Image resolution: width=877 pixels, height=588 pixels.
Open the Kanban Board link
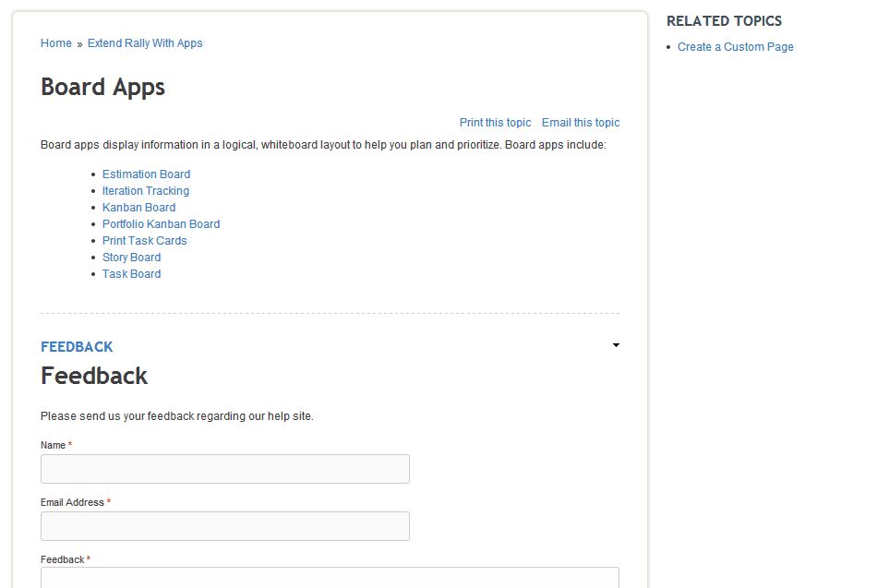(x=138, y=208)
